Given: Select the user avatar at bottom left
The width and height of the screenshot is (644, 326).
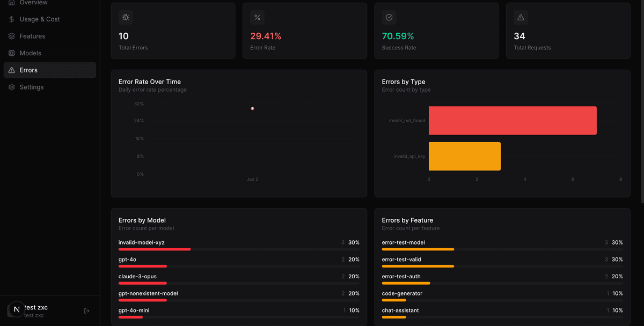Looking at the screenshot, I should point(17,309).
